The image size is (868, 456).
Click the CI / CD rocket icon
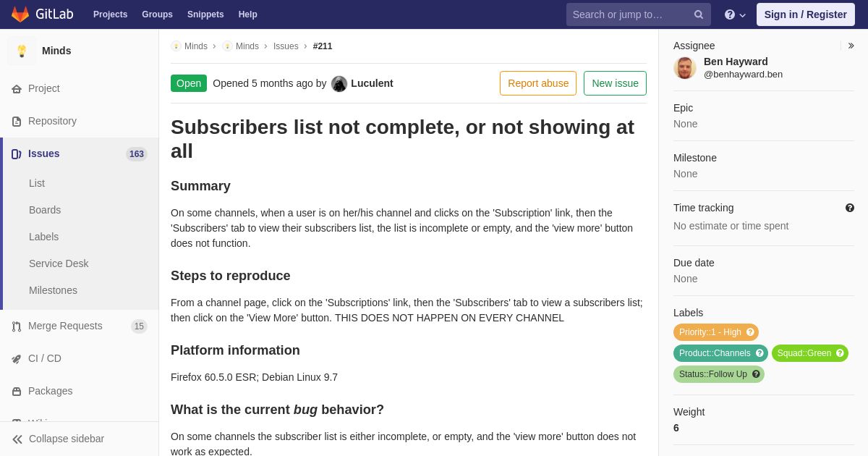[x=17, y=359]
